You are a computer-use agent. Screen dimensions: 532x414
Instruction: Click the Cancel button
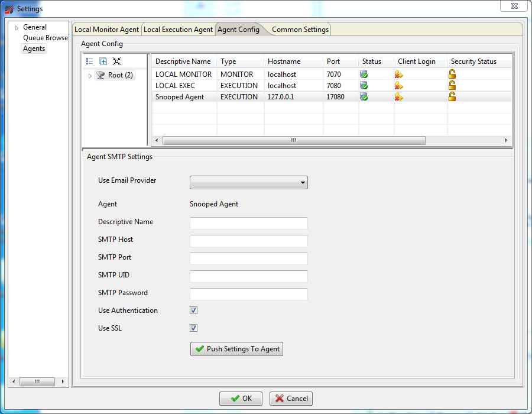[291, 399]
